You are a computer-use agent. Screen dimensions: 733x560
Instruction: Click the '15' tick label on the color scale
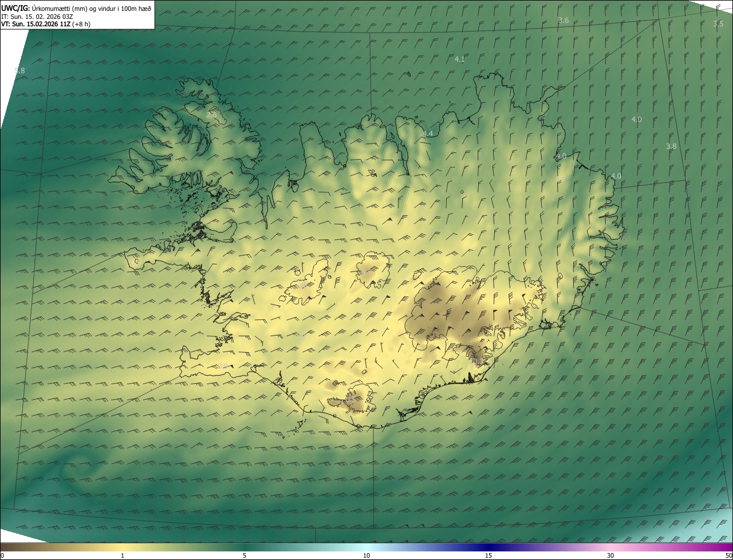[488, 555]
